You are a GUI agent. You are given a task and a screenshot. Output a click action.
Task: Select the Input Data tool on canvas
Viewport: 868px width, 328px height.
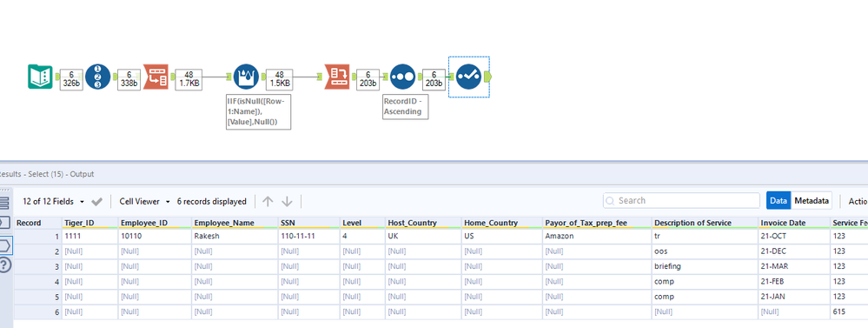[40, 77]
